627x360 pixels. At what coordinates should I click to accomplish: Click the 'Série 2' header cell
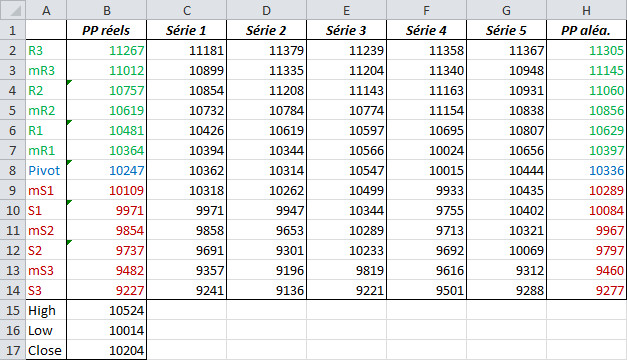point(266,30)
